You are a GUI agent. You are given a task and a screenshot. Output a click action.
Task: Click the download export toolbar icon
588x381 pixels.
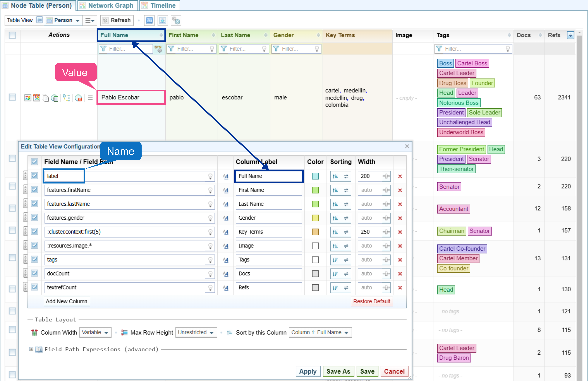(x=162, y=20)
